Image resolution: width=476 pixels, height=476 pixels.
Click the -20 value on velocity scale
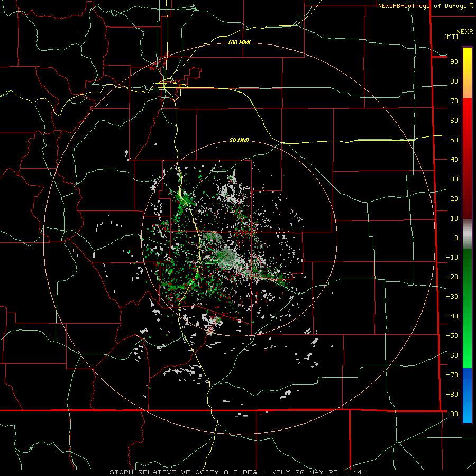coord(452,277)
